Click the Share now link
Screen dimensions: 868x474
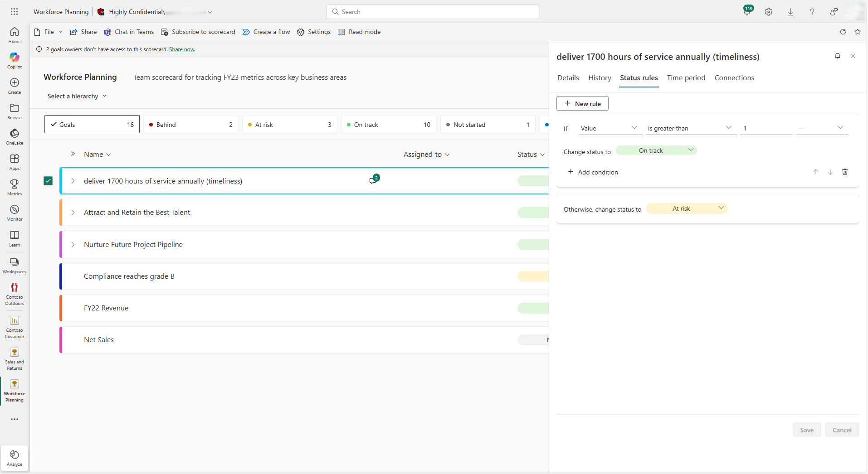click(182, 49)
